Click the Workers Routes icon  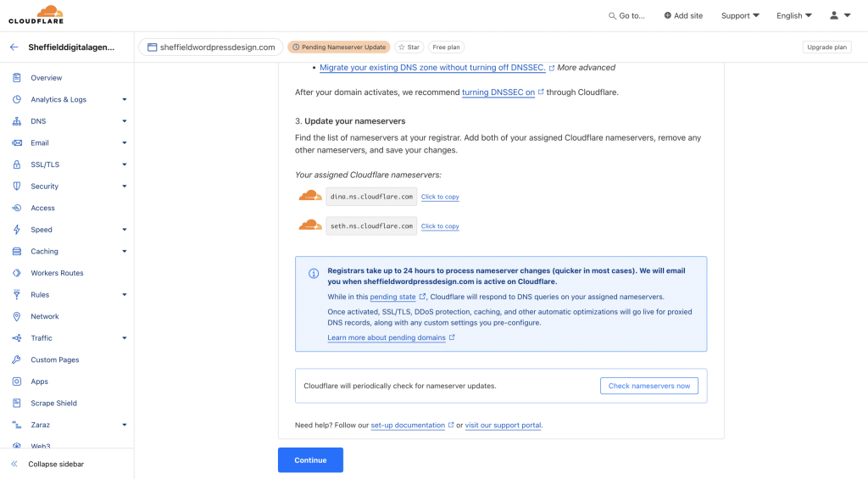point(17,273)
